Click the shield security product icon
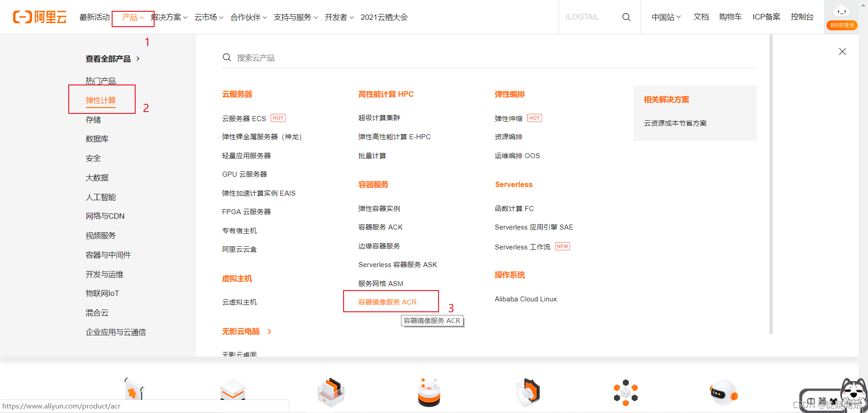The height and width of the screenshot is (413, 868). [528, 392]
